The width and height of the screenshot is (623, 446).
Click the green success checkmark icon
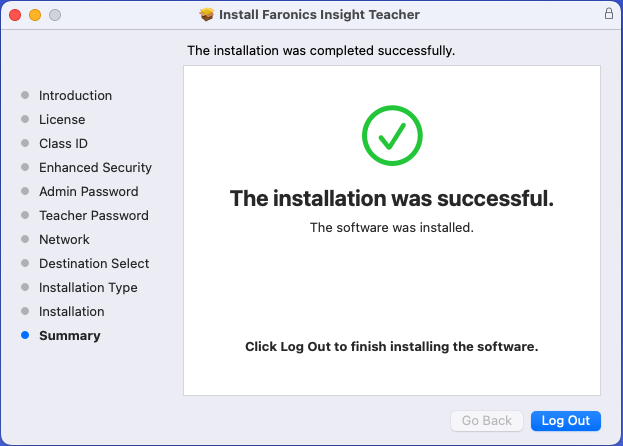[x=391, y=136]
